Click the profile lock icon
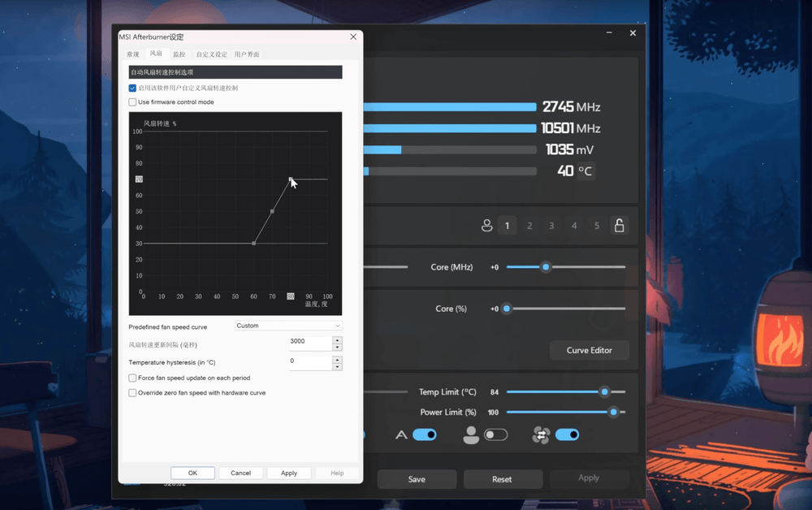The image size is (812, 510). point(619,226)
